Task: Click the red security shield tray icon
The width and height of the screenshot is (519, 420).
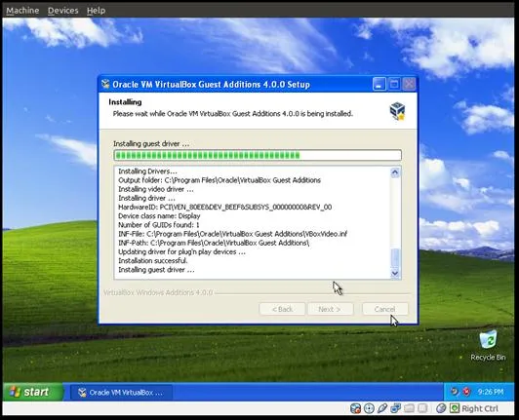Action: click(466, 392)
